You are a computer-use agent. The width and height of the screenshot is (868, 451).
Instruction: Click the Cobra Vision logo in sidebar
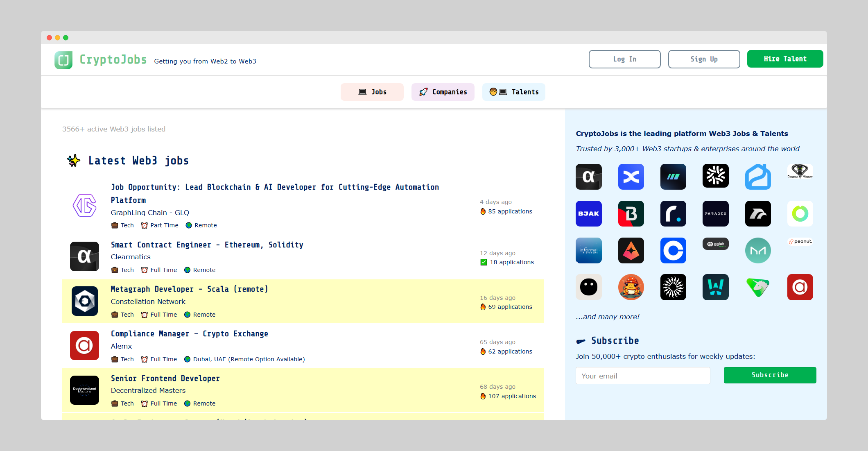(x=800, y=171)
